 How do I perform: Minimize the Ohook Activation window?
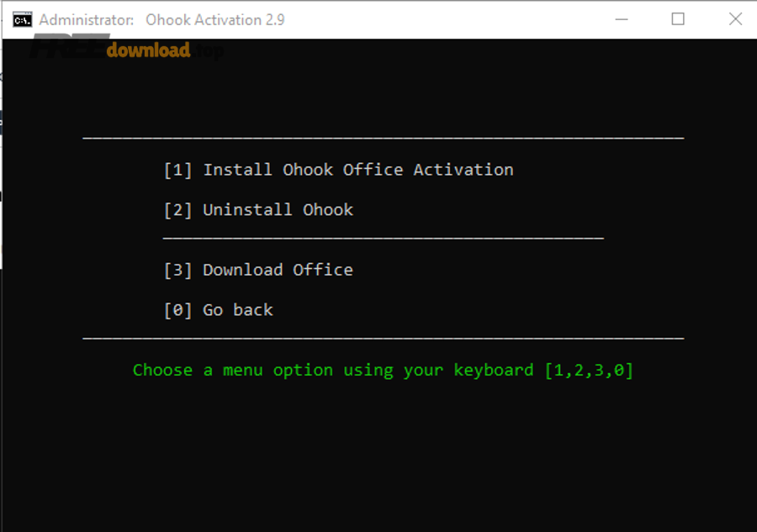622,19
